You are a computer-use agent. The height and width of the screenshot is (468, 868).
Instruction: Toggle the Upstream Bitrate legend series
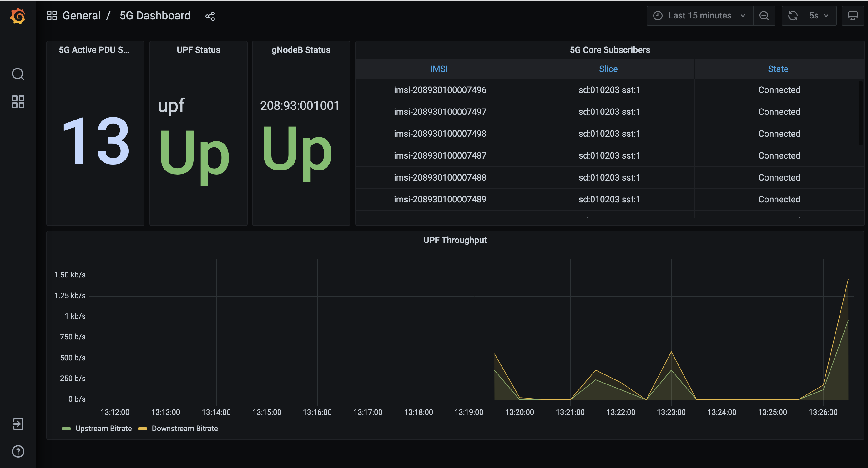click(x=103, y=428)
